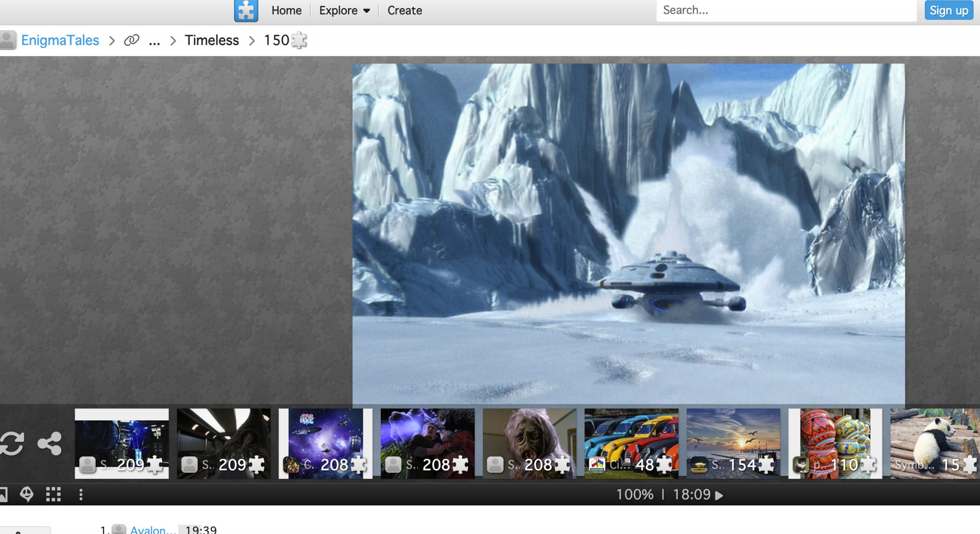Open the vertical three-dots more menu
The height and width of the screenshot is (534, 980).
click(x=81, y=495)
